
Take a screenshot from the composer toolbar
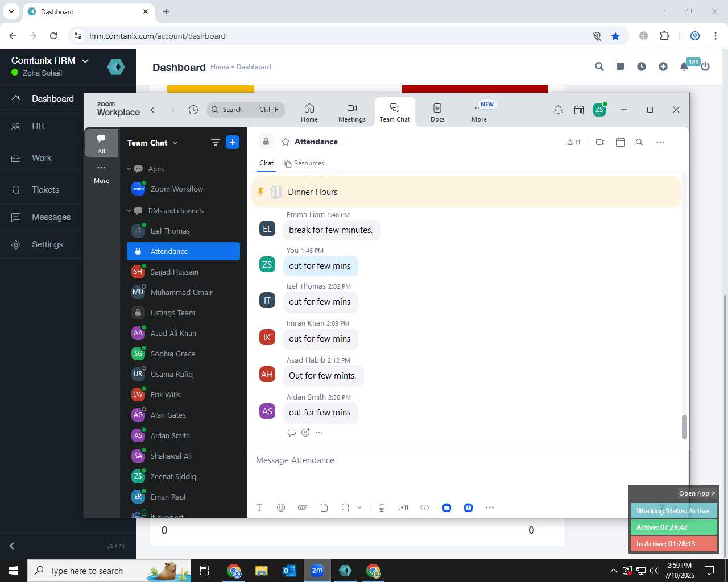(x=345, y=508)
